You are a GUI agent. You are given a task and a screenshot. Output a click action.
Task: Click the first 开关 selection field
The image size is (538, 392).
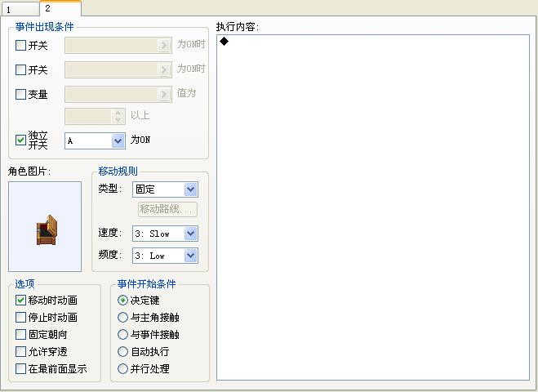click(118, 45)
